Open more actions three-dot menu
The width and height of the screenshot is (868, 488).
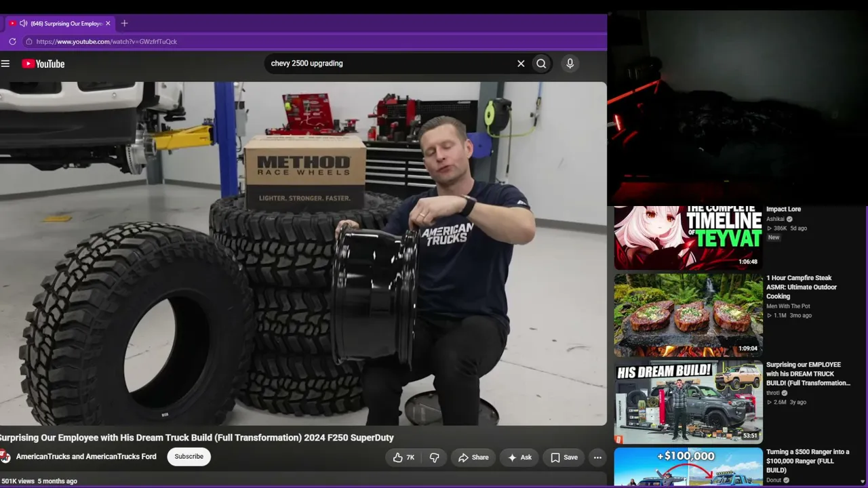(x=597, y=457)
